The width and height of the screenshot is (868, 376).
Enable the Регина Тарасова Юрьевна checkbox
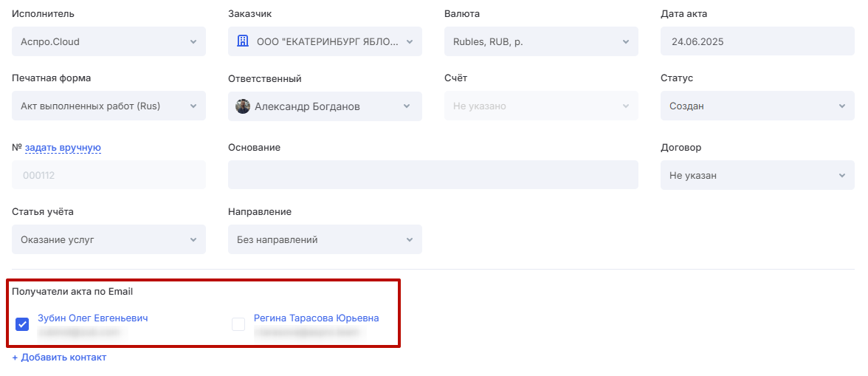point(238,324)
